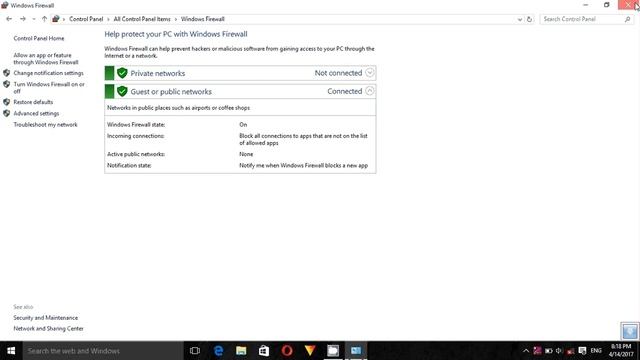Click Incoming connections label
This screenshot has width=640, height=360.
pos(136,136)
